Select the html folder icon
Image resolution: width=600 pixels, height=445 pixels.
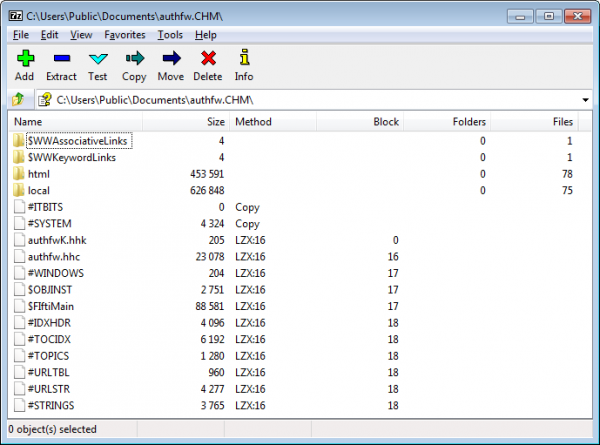[18, 174]
